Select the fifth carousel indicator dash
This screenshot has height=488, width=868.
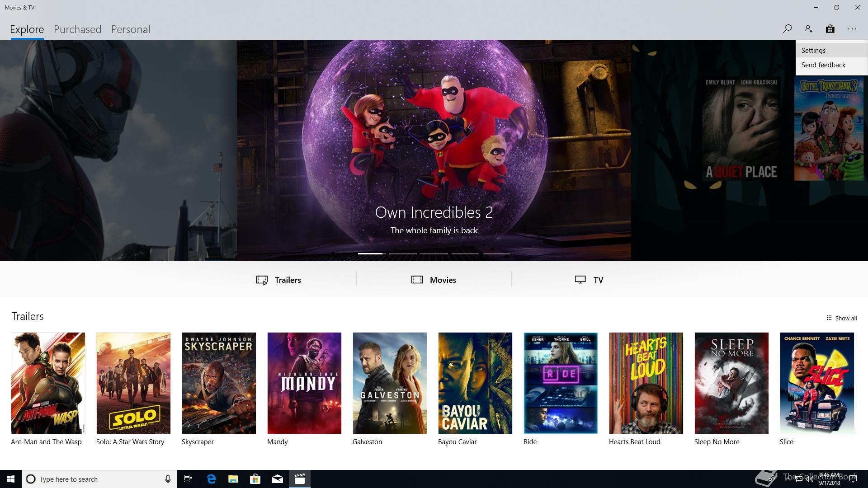pos(496,253)
